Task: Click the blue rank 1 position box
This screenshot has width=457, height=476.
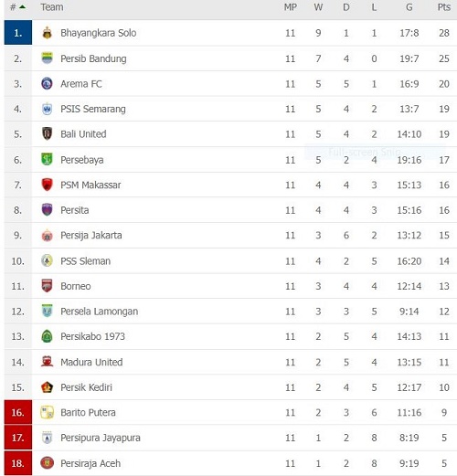Action: [18, 33]
